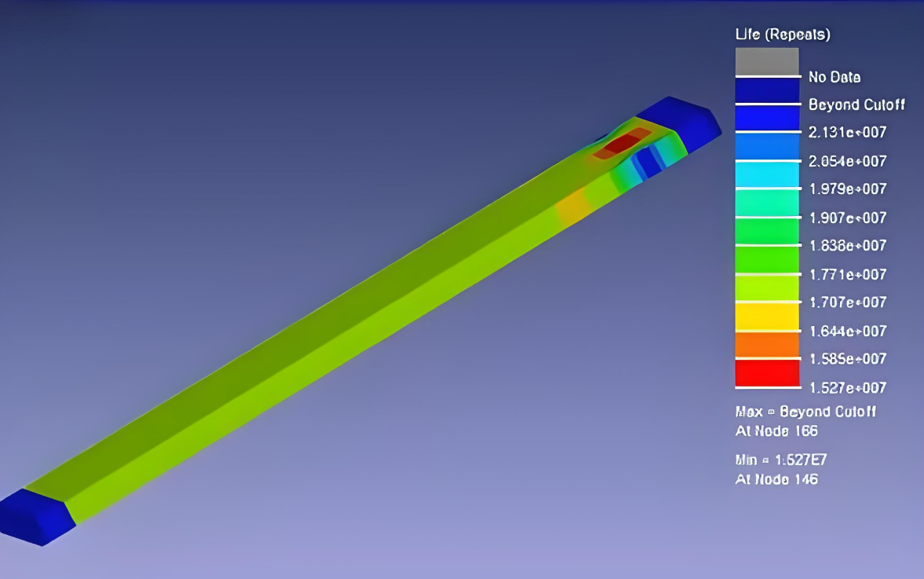Select the Min = 1.527E7 text
The image size is (924, 579).
(x=779, y=460)
